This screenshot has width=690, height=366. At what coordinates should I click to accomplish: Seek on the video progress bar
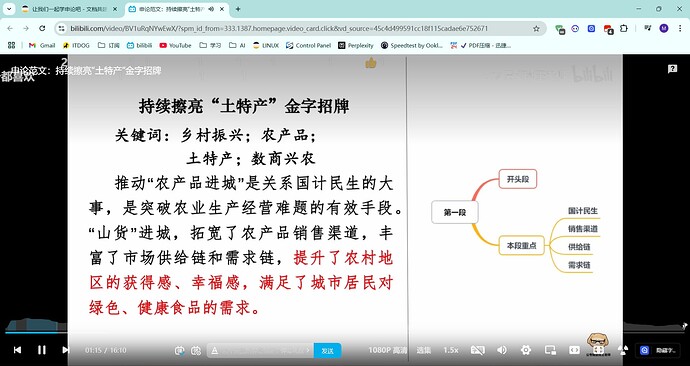(x=345, y=333)
